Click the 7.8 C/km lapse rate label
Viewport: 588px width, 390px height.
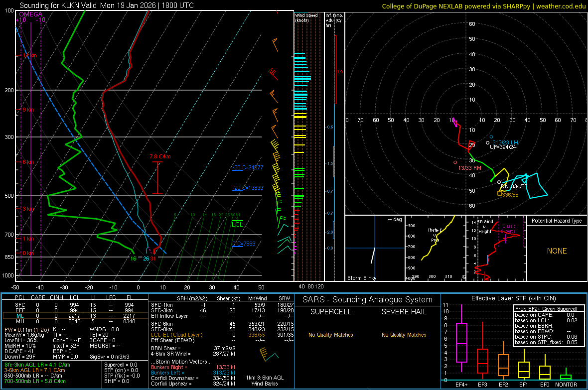pos(160,156)
